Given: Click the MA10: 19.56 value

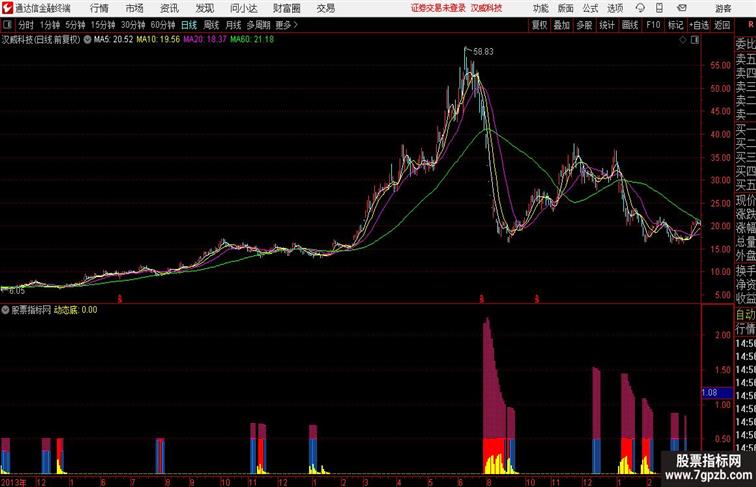Looking at the screenshot, I should click(158, 40).
